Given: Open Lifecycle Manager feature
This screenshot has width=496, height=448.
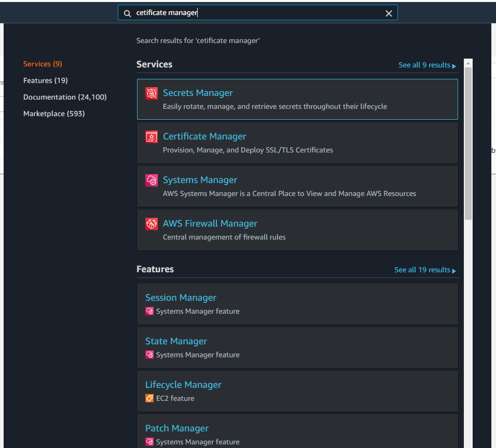Looking at the screenshot, I should (x=183, y=385).
